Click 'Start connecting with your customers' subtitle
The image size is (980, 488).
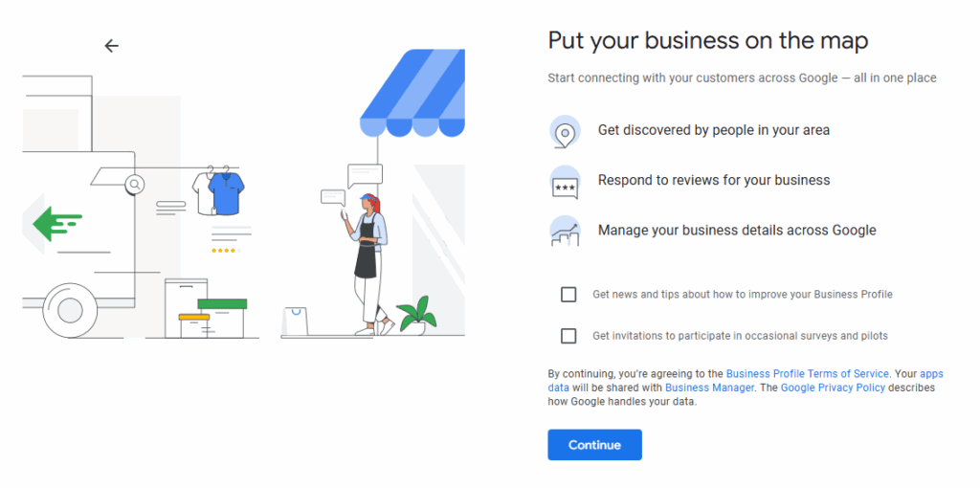click(x=742, y=78)
